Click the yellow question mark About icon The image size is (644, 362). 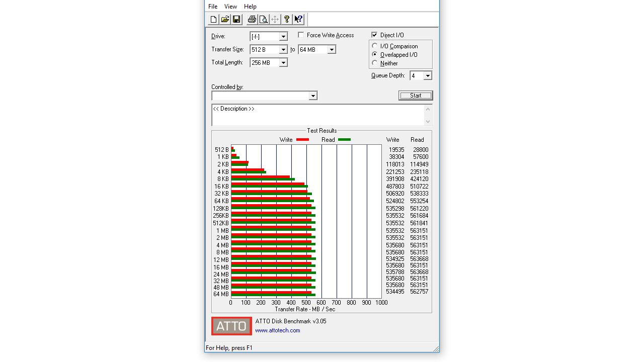click(x=287, y=20)
